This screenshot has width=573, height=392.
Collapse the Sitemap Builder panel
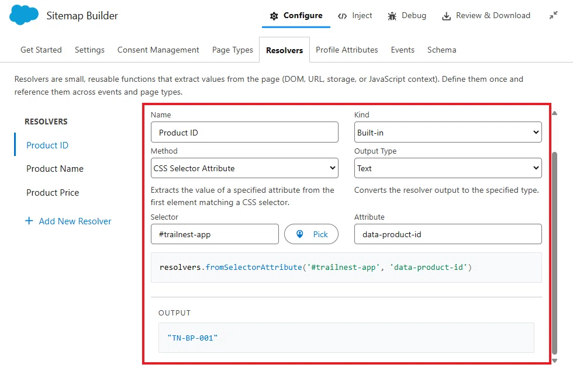coord(554,15)
